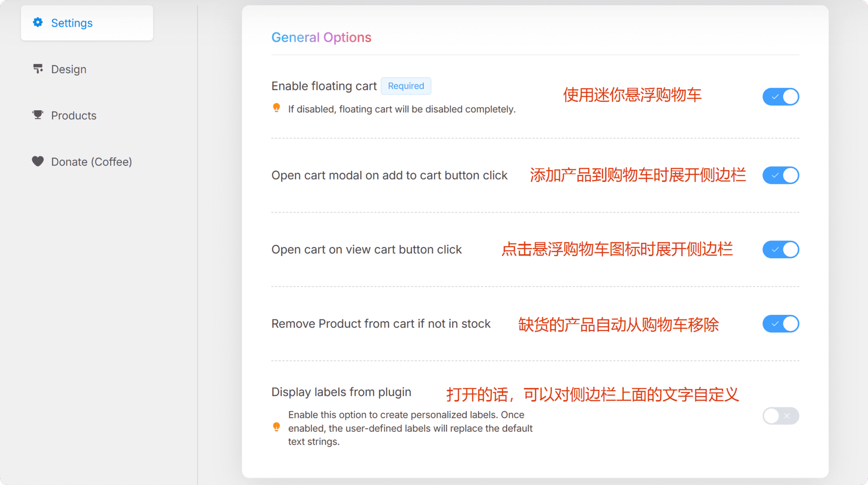Disable the Enable floating cart toggle
This screenshot has height=485, width=868.
(x=781, y=97)
